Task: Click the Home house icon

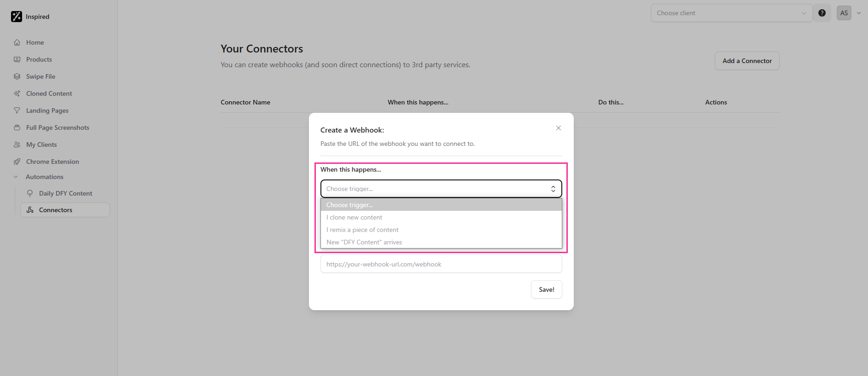Action: pos(17,42)
